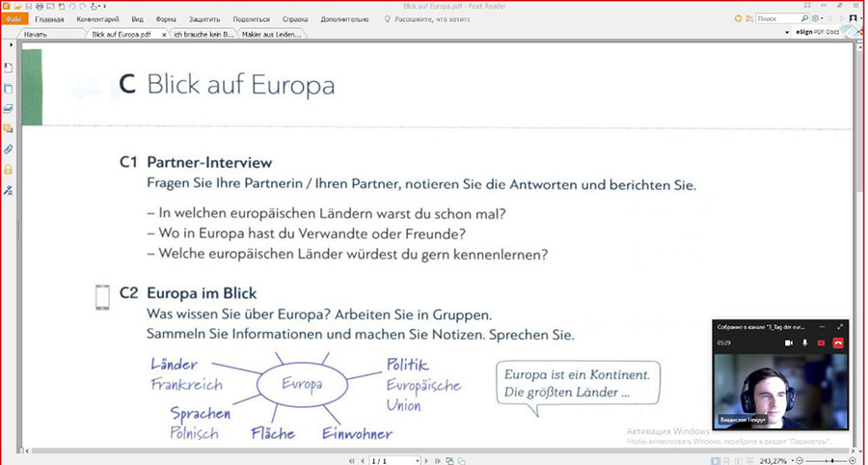Click the page number field 1 / 1

394,460
